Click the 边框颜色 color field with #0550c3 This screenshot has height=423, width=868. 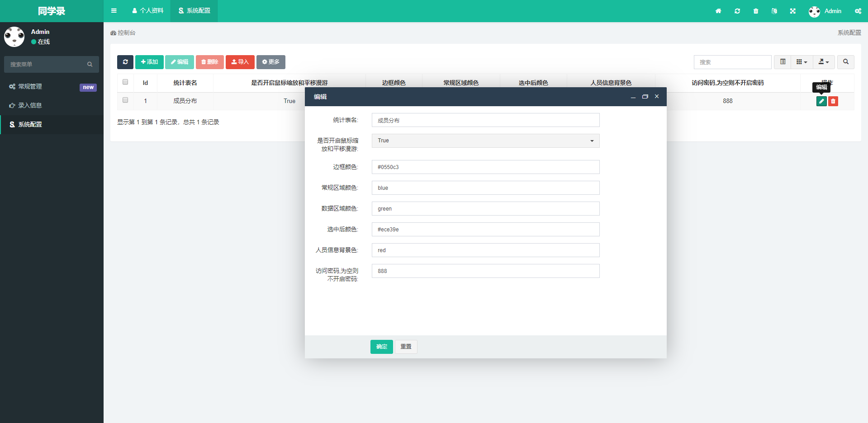click(485, 167)
